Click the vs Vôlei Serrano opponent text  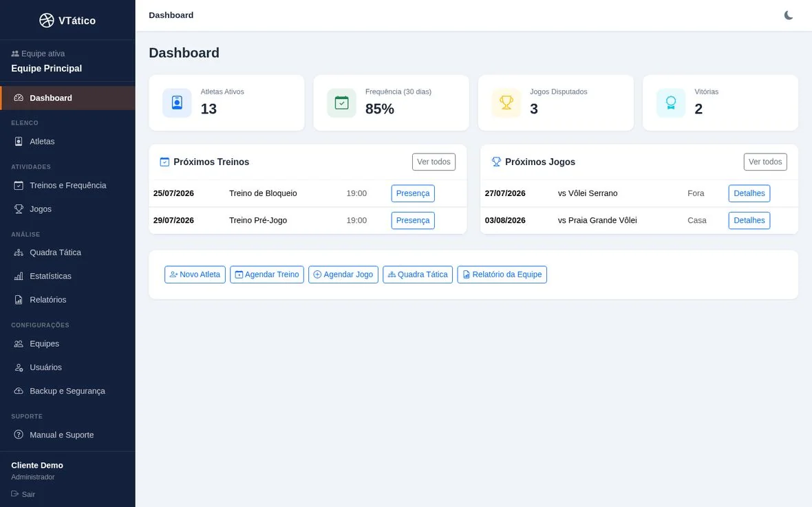pyautogui.click(x=588, y=193)
